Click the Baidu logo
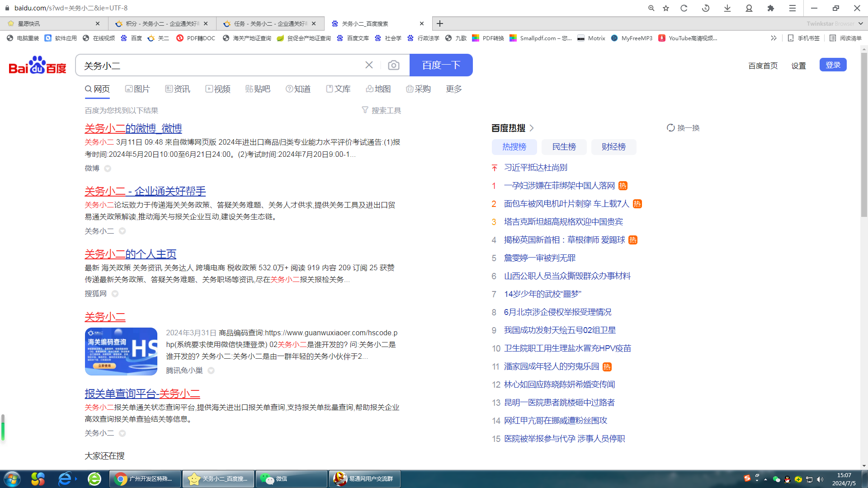 pyautogui.click(x=38, y=65)
